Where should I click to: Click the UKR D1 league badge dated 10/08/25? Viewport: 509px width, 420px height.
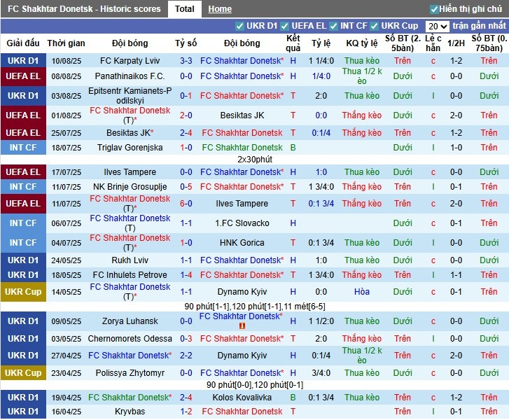(x=23, y=61)
